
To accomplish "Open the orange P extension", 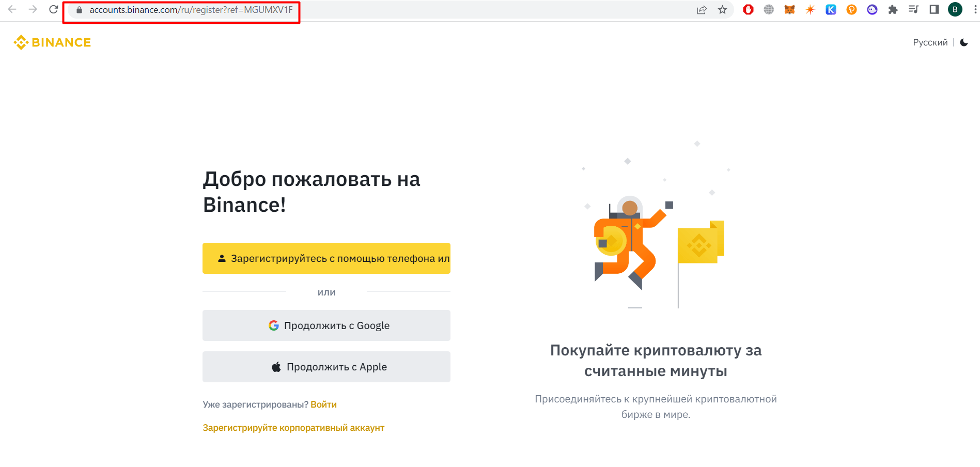I will pos(851,9).
